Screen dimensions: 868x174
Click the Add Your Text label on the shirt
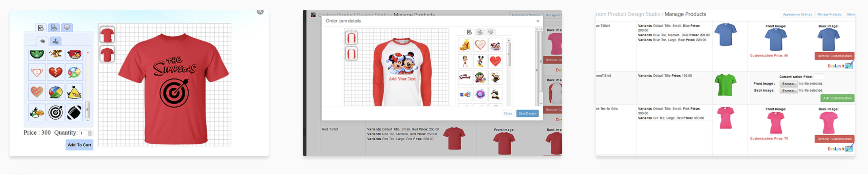(402, 79)
